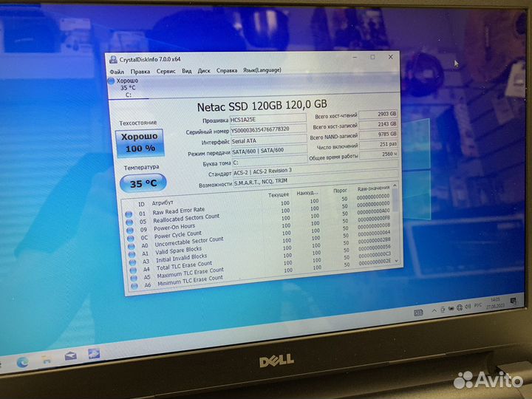Click the Режим передачи field SATA/600
Image resolution: width=532 pixels, height=399 pixels.
click(270, 150)
